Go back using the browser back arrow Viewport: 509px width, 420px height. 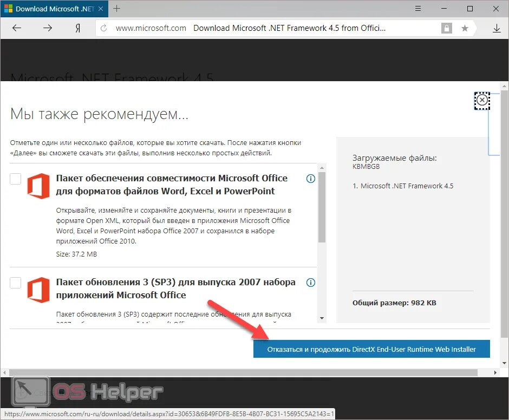point(17,28)
